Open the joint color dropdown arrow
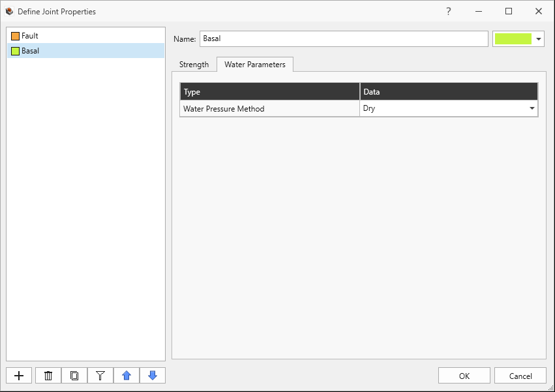The height and width of the screenshot is (392, 555). tap(539, 38)
